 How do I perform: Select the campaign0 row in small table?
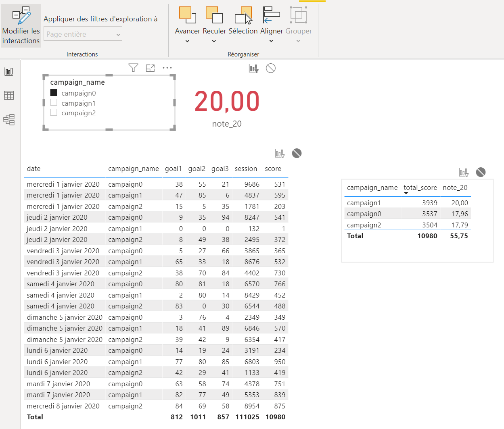point(408,214)
